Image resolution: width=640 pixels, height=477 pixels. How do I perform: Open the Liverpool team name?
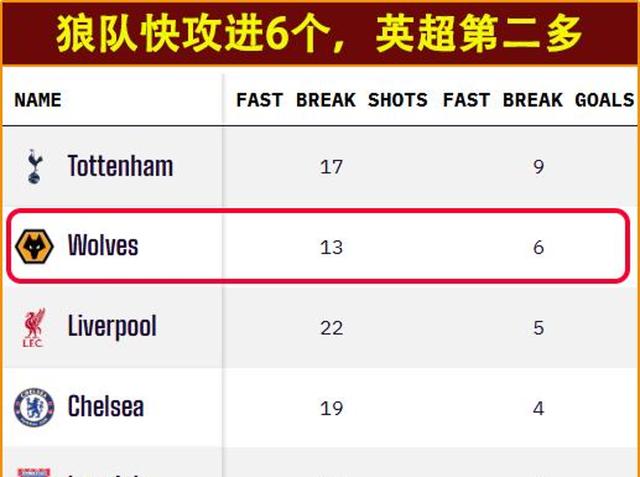coord(112,327)
